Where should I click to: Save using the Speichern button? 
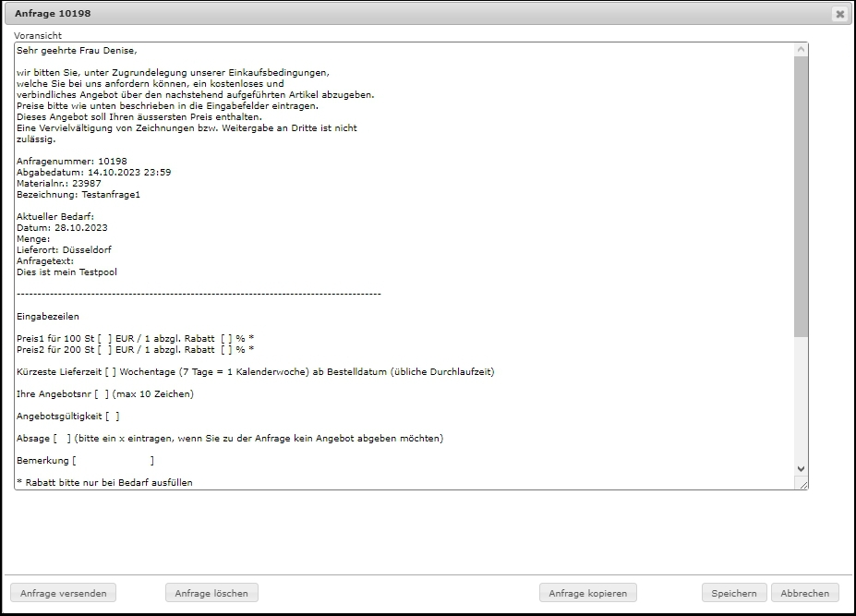pyautogui.click(x=734, y=593)
